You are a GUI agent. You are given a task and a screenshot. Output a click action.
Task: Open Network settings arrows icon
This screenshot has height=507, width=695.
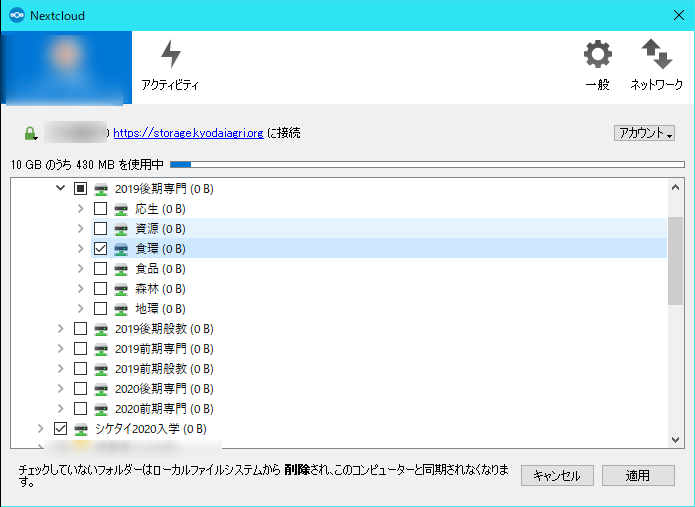(656, 55)
